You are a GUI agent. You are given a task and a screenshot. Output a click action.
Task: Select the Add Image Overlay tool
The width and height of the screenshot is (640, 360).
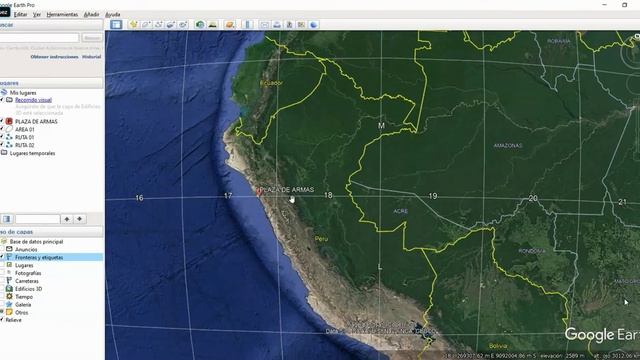pyautogui.click(x=171, y=24)
